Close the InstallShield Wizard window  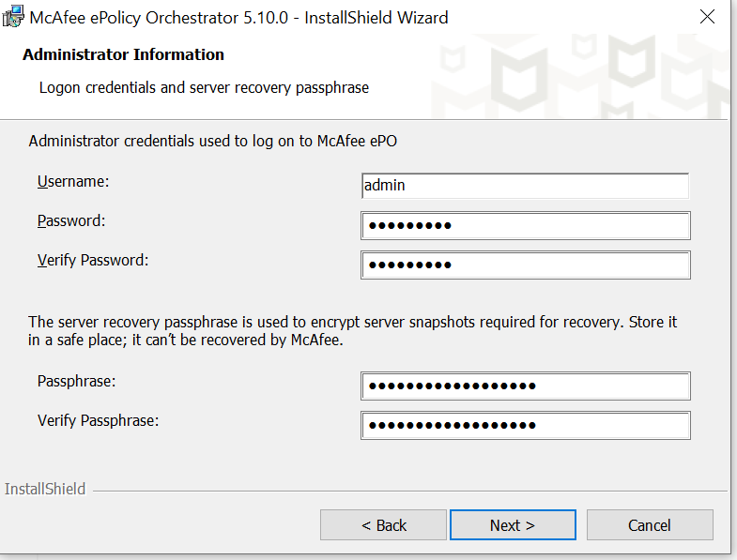(709, 18)
